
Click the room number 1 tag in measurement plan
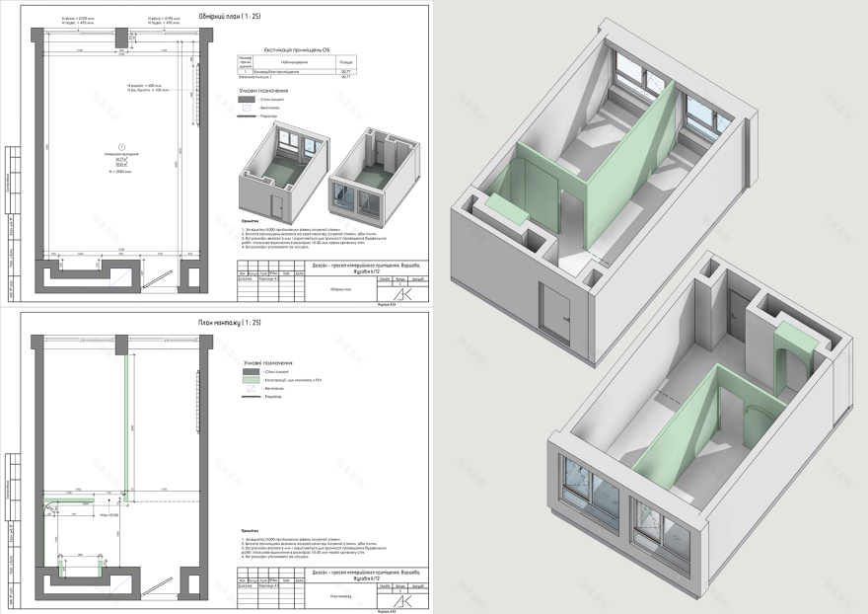point(119,147)
